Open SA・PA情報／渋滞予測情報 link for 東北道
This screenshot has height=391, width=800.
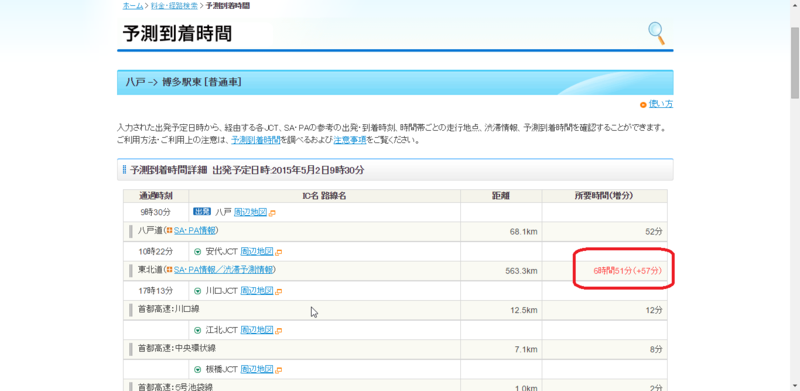point(224,270)
